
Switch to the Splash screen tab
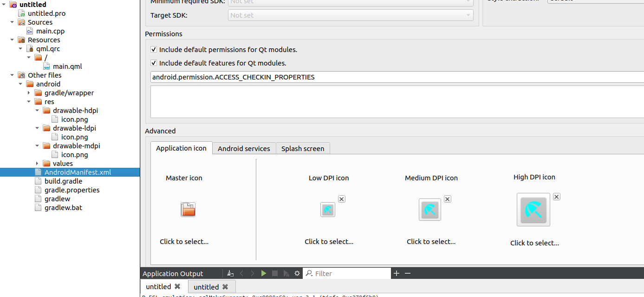[x=303, y=148]
